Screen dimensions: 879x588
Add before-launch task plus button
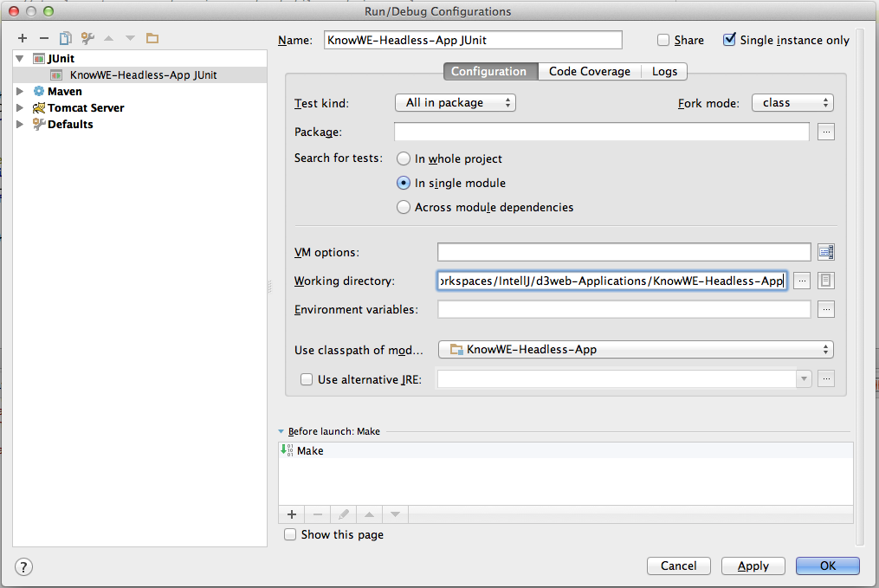click(292, 514)
